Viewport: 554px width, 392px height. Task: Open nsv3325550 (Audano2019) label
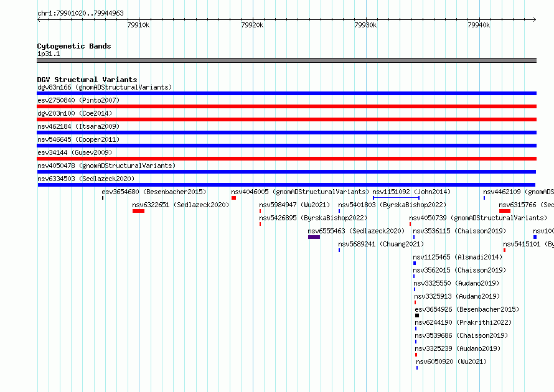click(456, 283)
